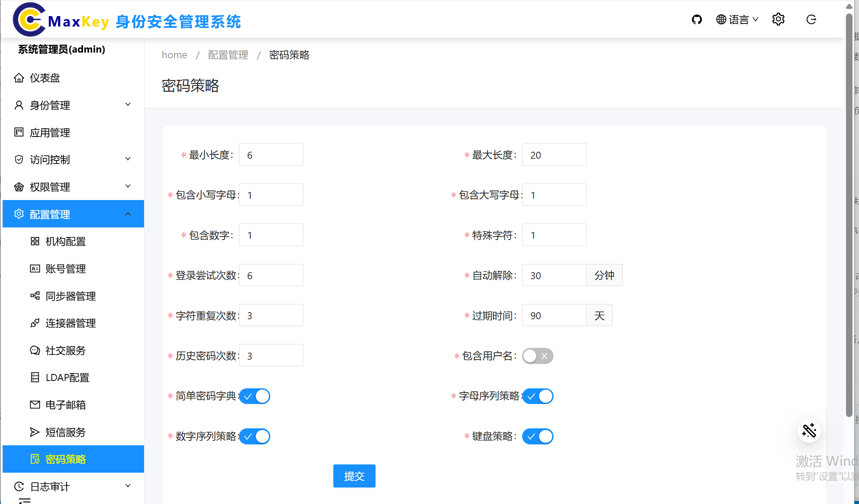Open 应用管理 via its window icon
This screenshot has height=504, width=859.
pos(19,133)
